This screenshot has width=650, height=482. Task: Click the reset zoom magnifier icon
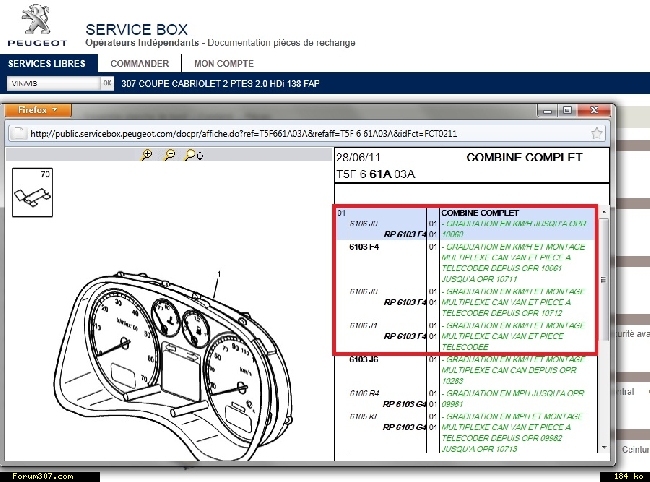tap(193, 155)
